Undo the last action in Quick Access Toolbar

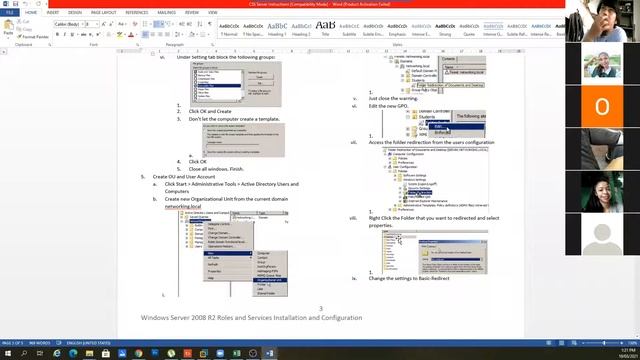(25, 4)
